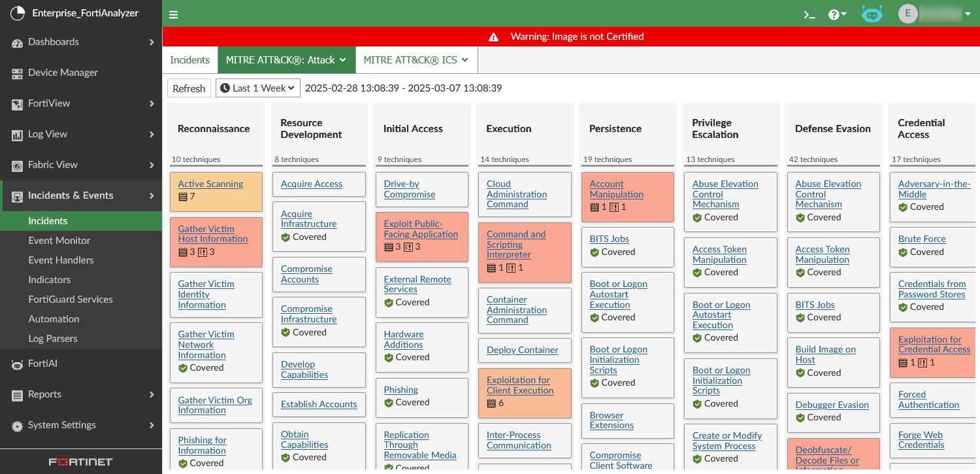Viewport: 980px width, 474px height.
Task: Open the Debugger Evasion technique link
Action: 832,405
